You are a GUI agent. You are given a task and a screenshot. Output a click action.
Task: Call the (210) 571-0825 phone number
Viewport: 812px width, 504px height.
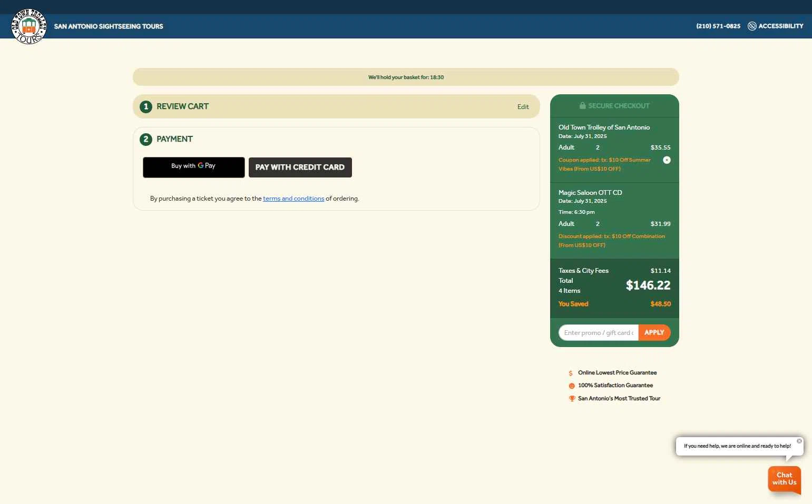pyautogui.click(x=718, y=26)
